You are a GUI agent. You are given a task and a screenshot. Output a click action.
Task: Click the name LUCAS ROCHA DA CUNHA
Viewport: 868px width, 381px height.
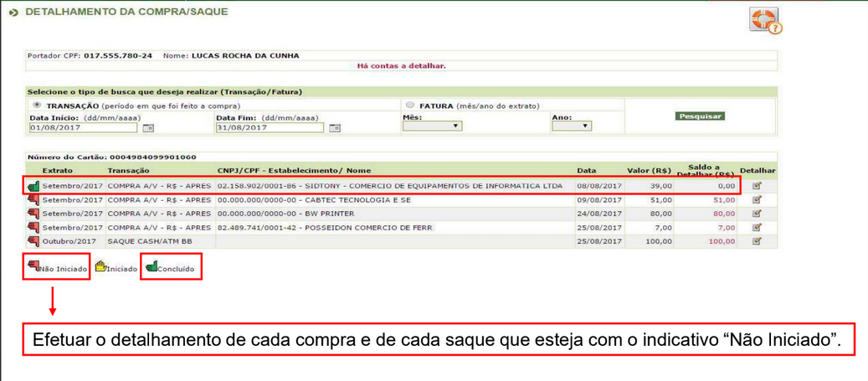[245, 56]
